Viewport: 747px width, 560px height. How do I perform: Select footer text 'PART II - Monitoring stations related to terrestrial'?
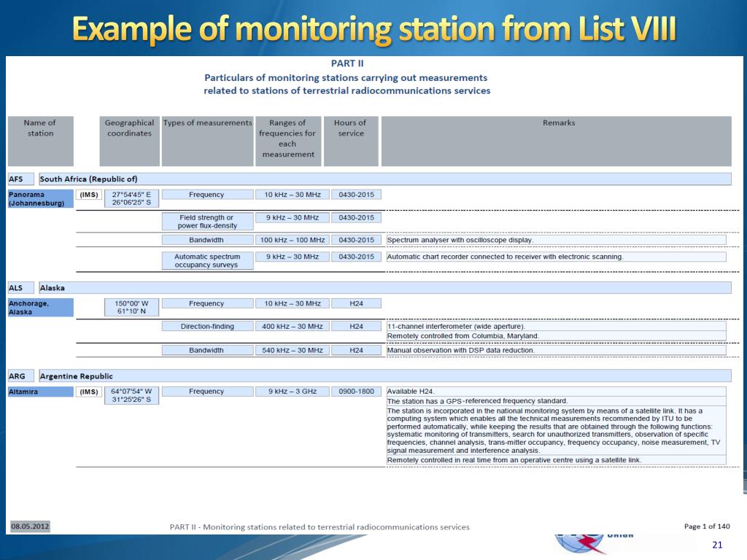point(320,527)
